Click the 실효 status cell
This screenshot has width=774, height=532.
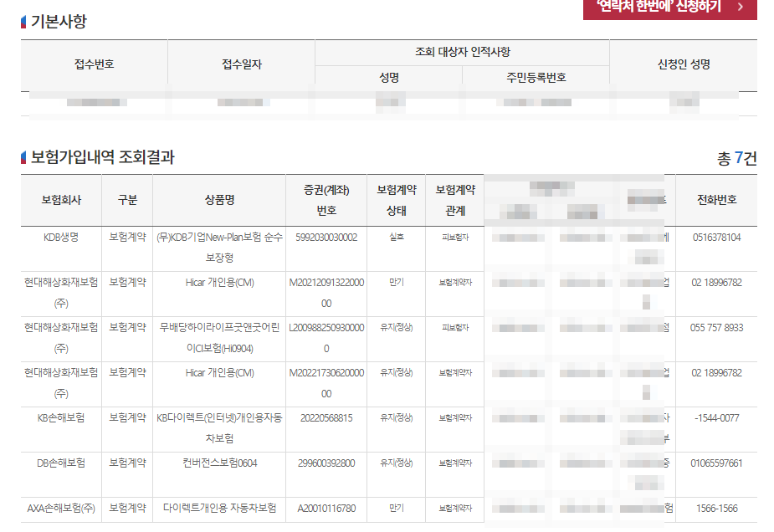397,238
